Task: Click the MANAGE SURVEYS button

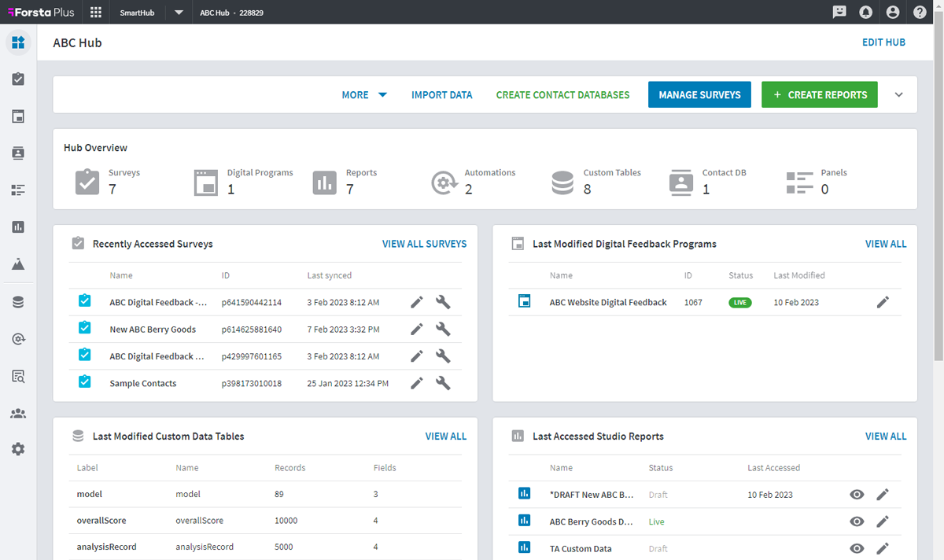Action: (699, 94)
